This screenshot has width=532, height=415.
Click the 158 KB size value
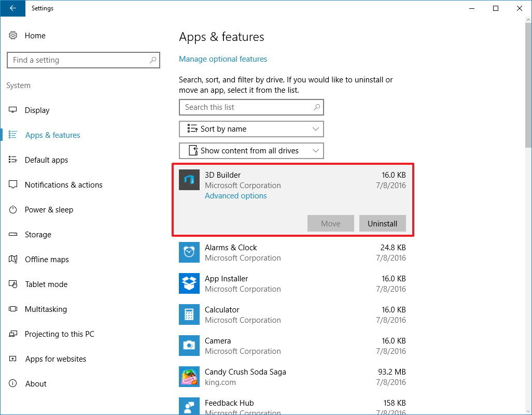pyautogui.click(x=395, y=403)
